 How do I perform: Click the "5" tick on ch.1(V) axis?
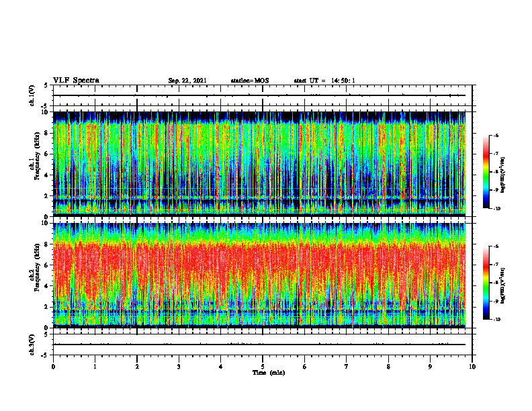[x=46, y=86]
